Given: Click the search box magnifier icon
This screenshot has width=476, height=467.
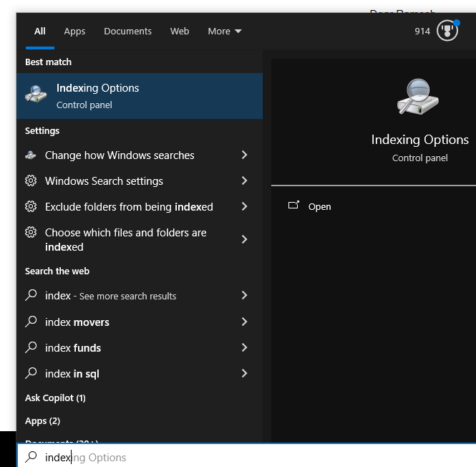Looking at the screenshot, I should 31,457.
